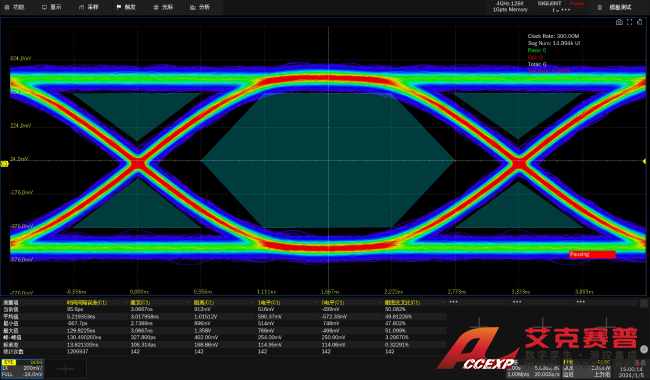Close the measurement statistics panel
This screenshot has height=380, width=650.
pyautogui.click(x=644, y=304)
